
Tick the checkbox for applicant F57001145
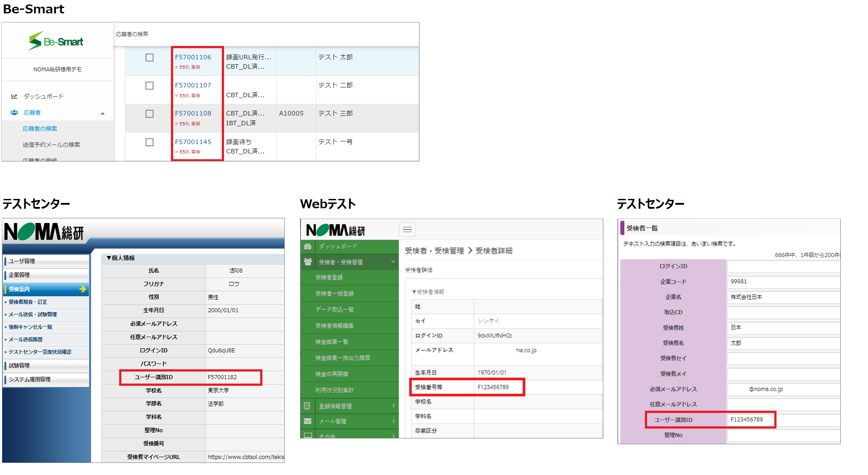pyautogui.click(x=150, y=142)
